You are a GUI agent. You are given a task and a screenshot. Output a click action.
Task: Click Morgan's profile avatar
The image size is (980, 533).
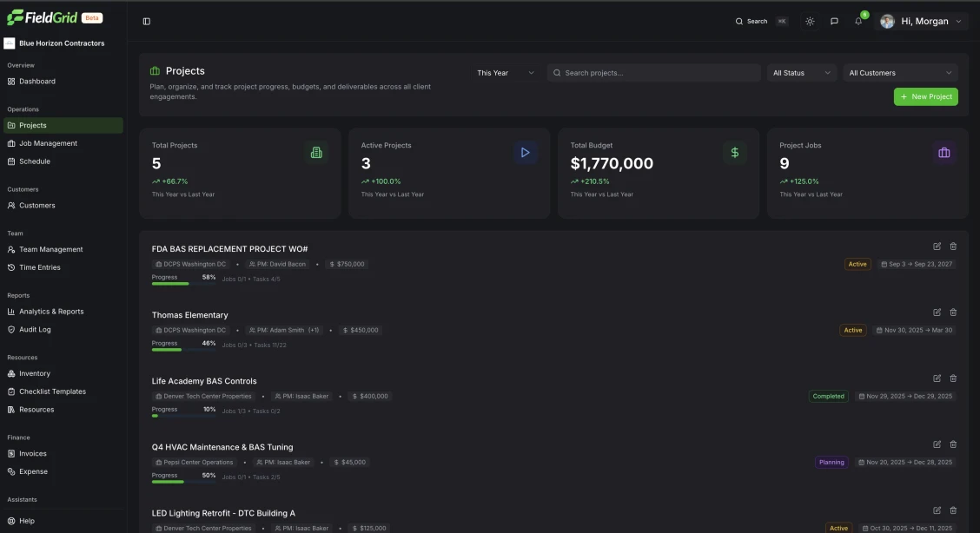(887, 21)
